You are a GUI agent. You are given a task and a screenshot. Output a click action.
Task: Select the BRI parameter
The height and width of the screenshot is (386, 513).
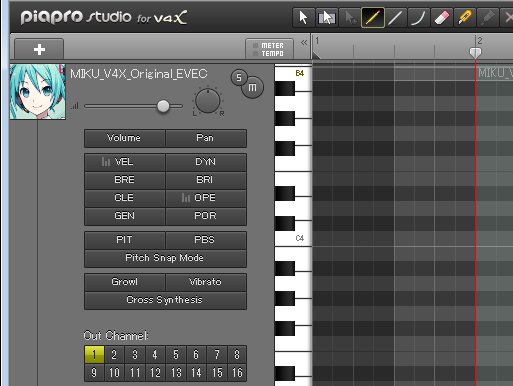(206, 180)
